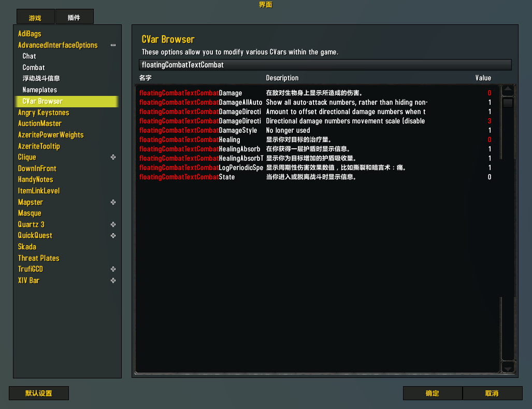The width and height of the screenshot is (532, 409).
Task: Expand the Clique addon entry
Action: click(x=113, y=157)
